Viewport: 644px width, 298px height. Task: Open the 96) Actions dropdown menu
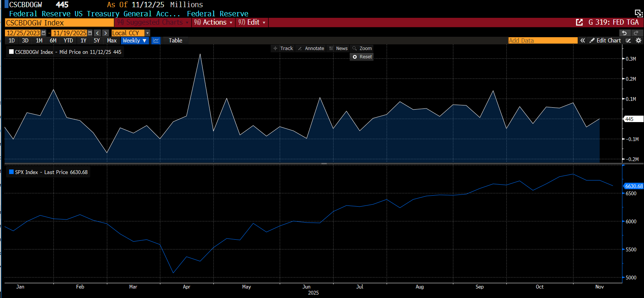pos(213,22)
